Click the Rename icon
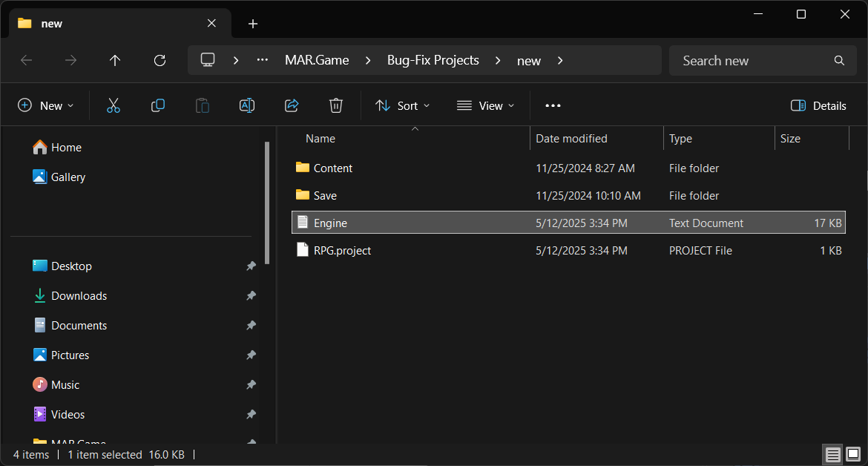Viewport: 868px width, 466px height. (247, 105)
